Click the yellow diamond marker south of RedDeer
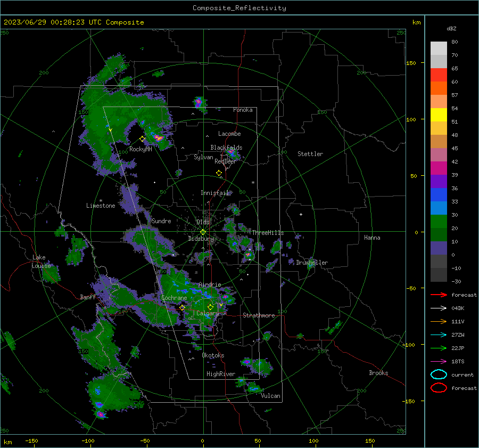Image resolution: width=479 pixels, height=448 pixels. pos(219,173)
